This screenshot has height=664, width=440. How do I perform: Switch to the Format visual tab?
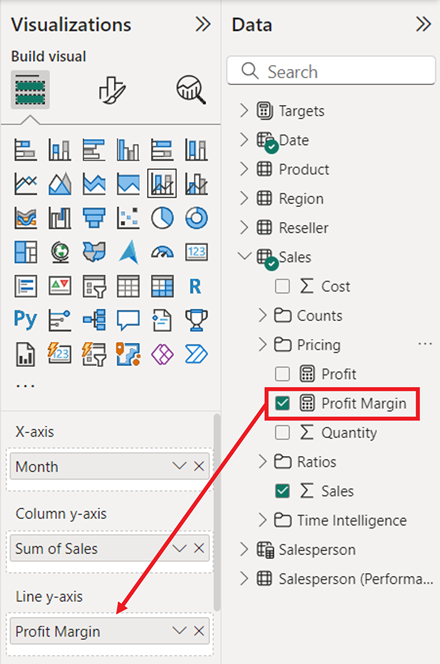click(x=112, y=90)
